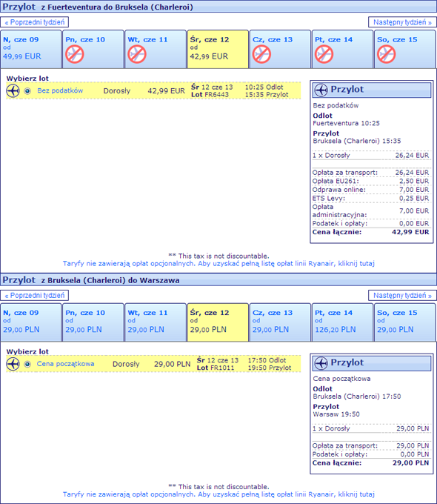
Task: Click 29,00 PLN price in FR1011 row
Action: click(x=173, y=364)
